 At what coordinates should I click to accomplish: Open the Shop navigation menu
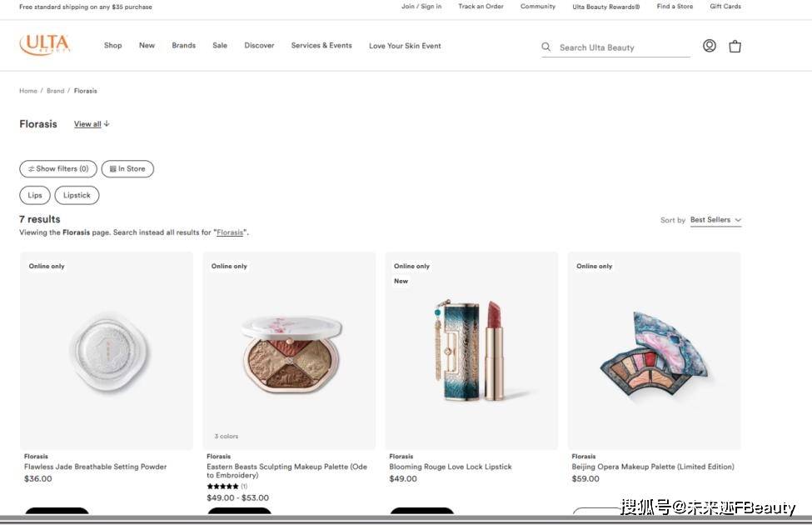(112, 46)
